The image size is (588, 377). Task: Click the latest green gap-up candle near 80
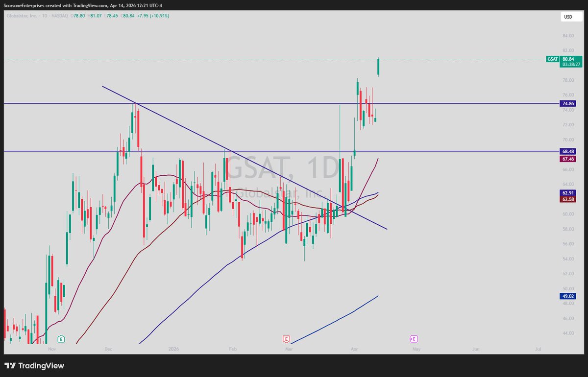coord(378,67)
